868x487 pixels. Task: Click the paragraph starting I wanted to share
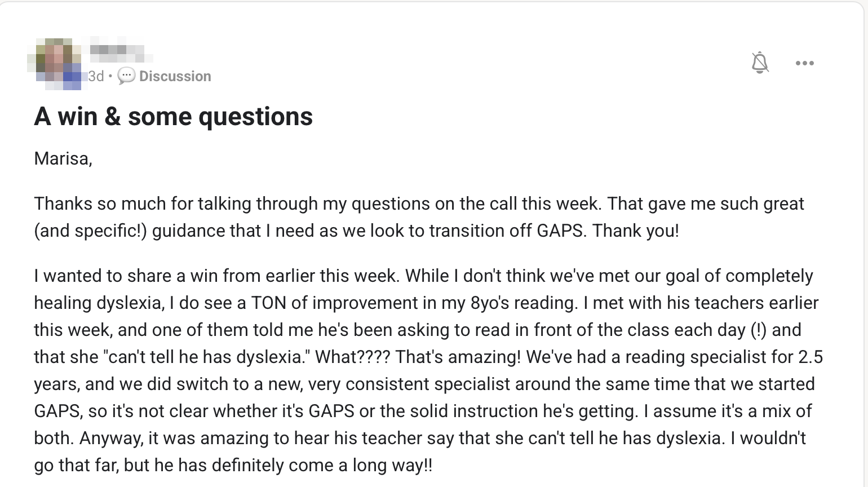point(428,370)
